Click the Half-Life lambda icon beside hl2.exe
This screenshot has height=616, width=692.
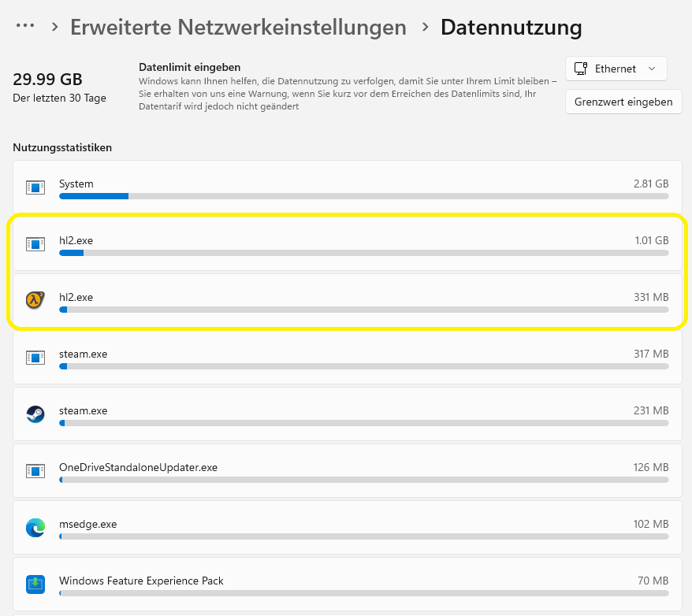click(x=35, y=301)
